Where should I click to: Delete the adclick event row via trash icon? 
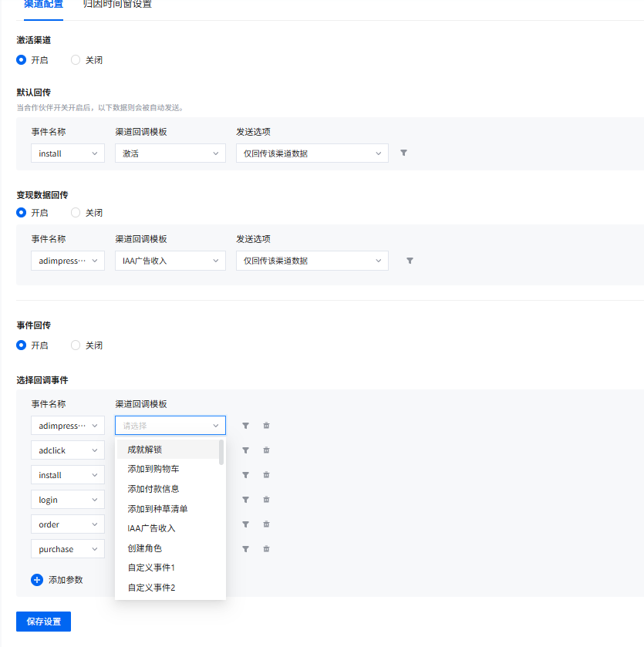[265, 450]
